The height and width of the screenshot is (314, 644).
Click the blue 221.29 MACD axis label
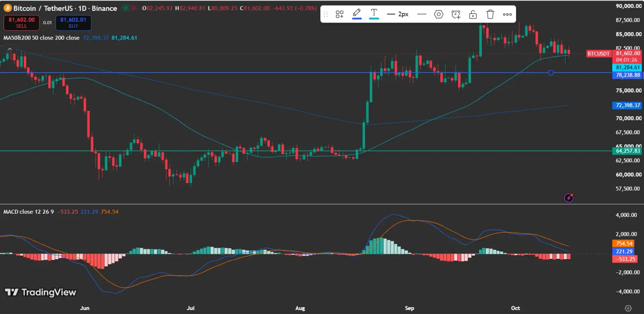[624, 251]
